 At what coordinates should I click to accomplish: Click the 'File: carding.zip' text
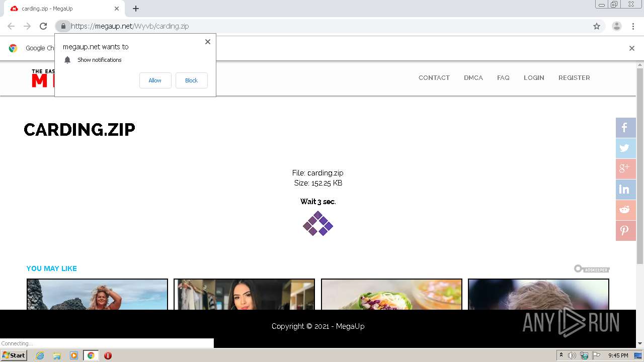[x=318, y=173]
